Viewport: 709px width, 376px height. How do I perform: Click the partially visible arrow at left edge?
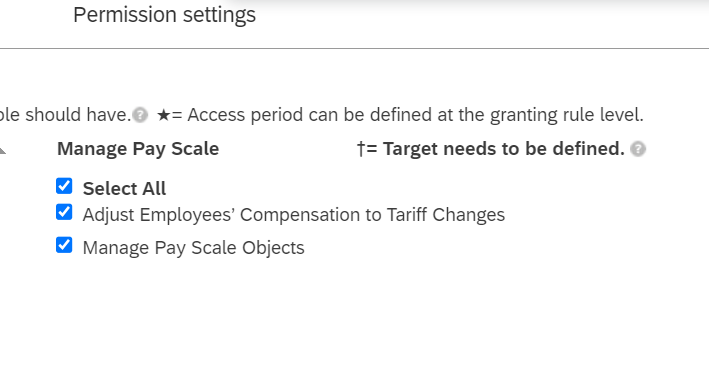(x=2, y=150)
